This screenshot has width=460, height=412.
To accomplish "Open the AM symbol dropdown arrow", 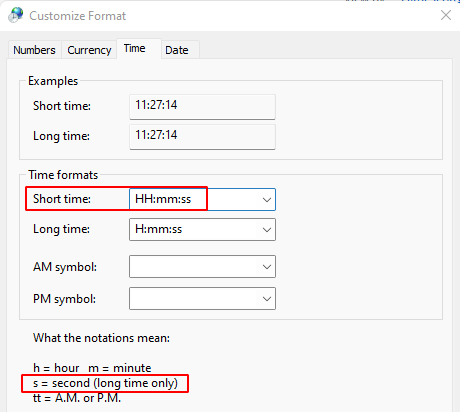I will [x=266, y=267].
